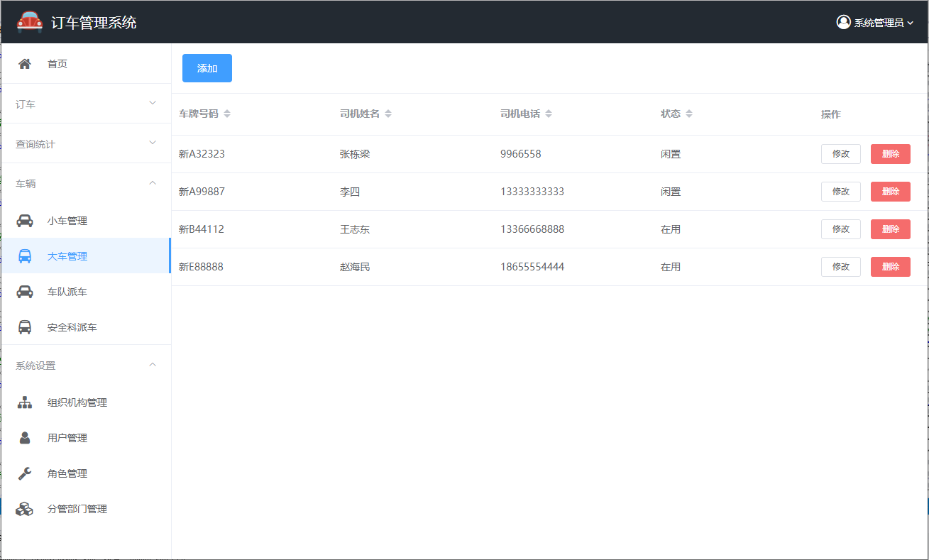Click the blue 添加 button
The width and height of the screenshot is (929, 560).
click(x=207, y=68)
